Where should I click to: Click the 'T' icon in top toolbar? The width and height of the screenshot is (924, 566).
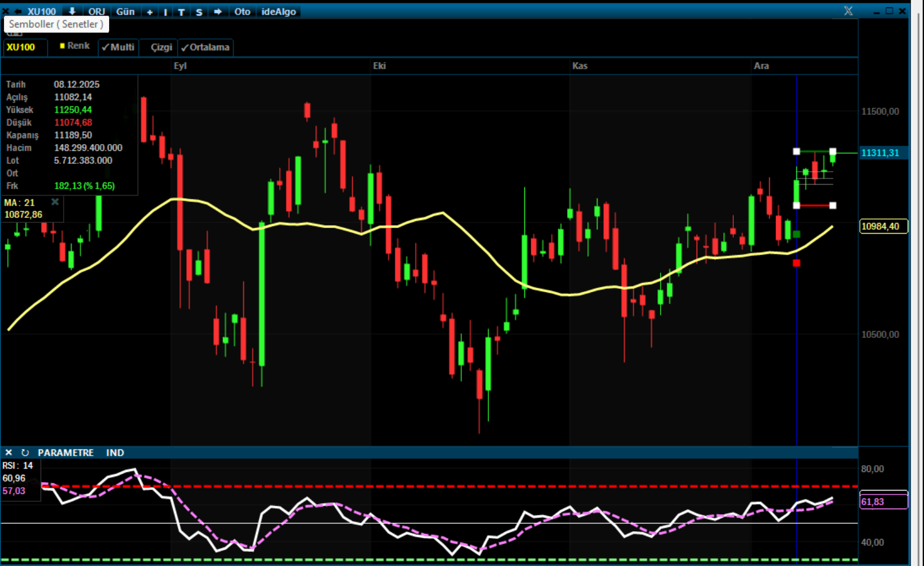(181, 12)
